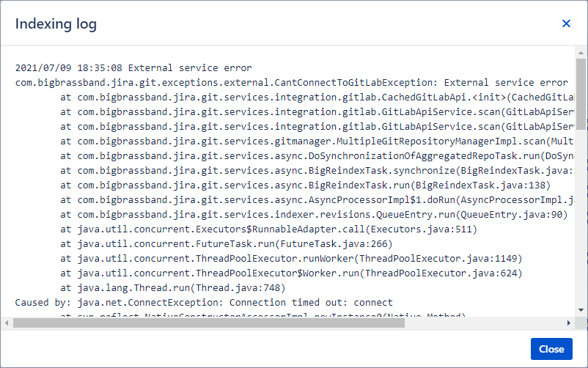Viewport: 588px width, 368px height.
Task: Click the horizontal scrollbar left arrow
Action: click(7, 323)
